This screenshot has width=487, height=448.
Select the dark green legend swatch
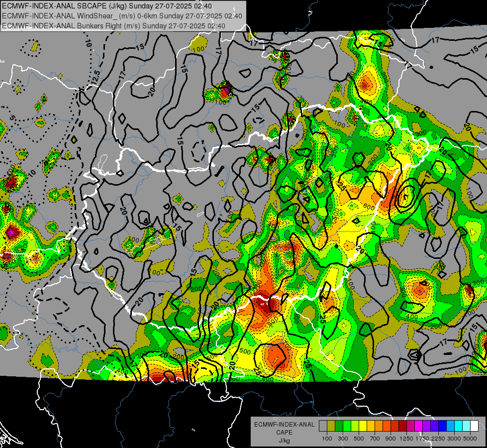point(339,426)
